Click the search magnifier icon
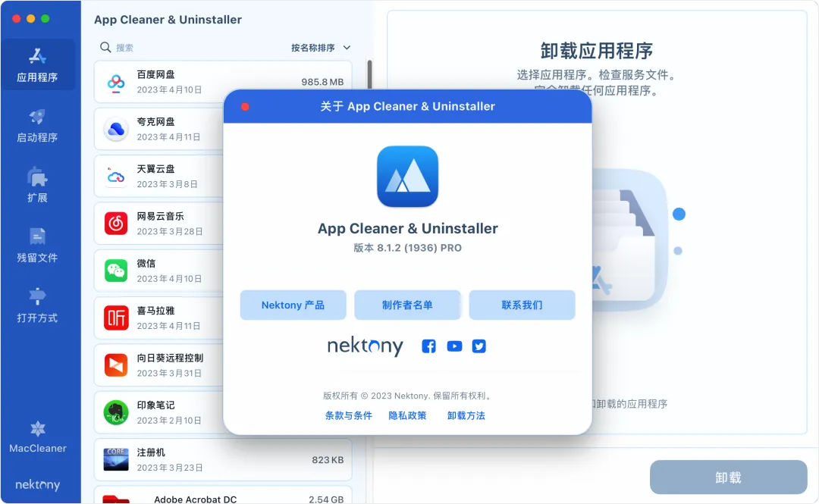 (x=105, y=48)
